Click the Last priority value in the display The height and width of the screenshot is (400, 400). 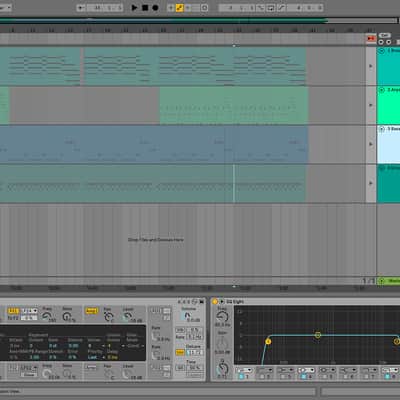93,357
